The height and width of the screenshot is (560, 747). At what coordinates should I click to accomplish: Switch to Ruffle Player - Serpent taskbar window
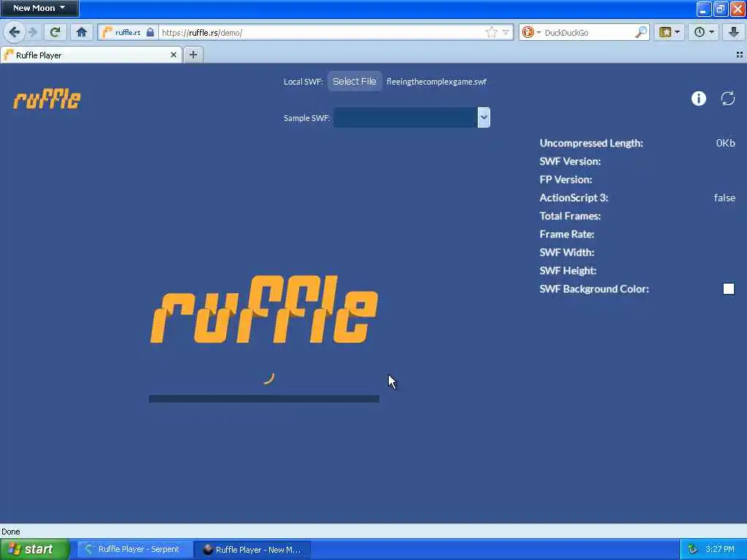[x=135, y=549]
